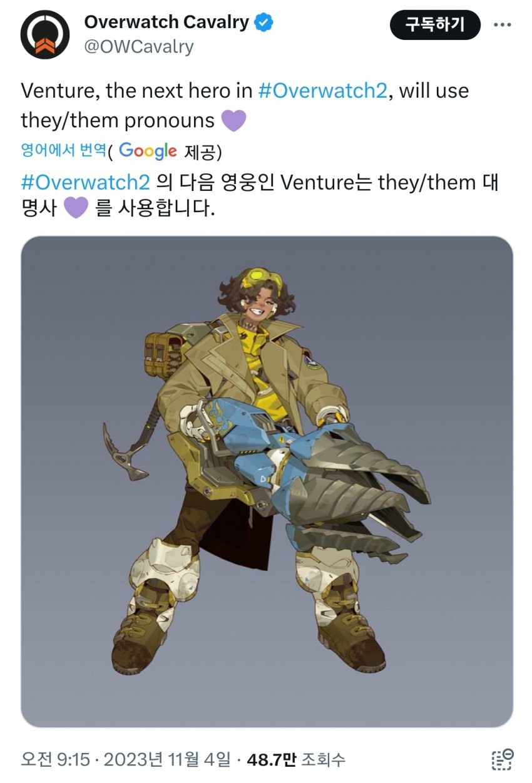
Task: Open #Overwatch2 hashtag in Korean translation
Action: coord(86,183)
